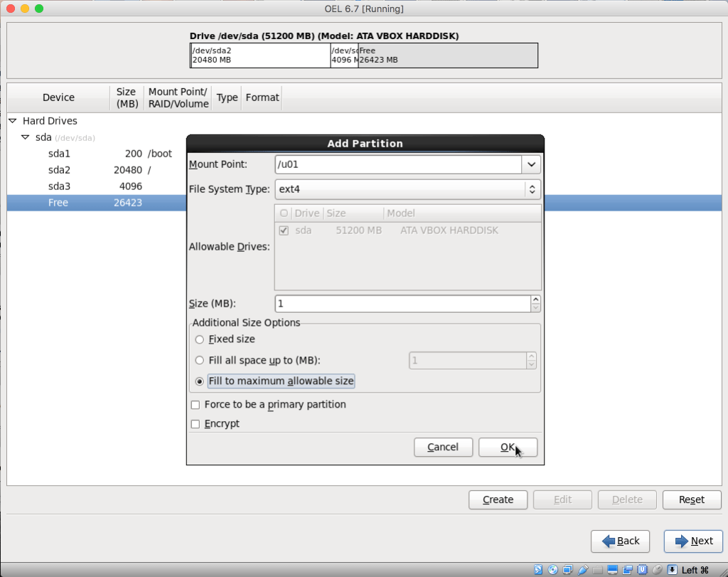The width and height of the screenshot is (728, 577).
Task: Open the shared folders status icon
Action: point(597,570)
